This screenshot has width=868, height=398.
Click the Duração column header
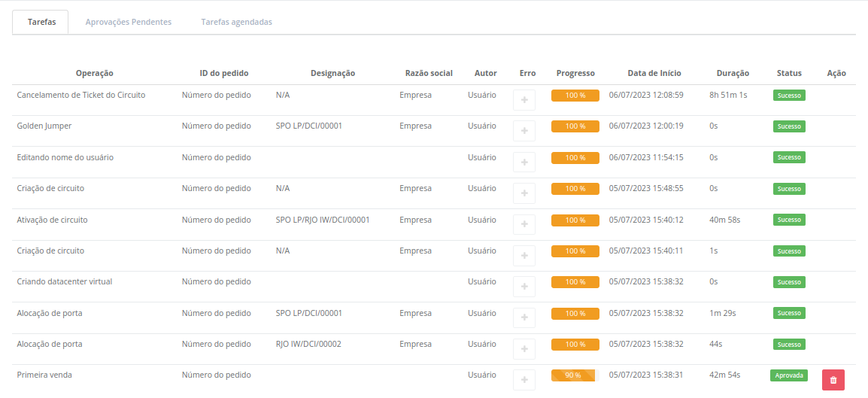pos(733,73)
